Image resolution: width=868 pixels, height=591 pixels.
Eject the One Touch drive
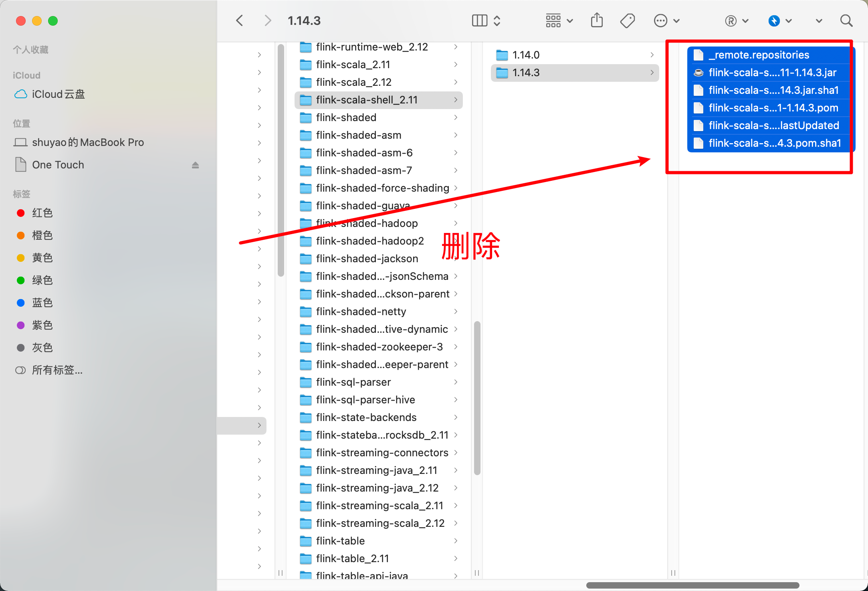click(x=195, y=165)
